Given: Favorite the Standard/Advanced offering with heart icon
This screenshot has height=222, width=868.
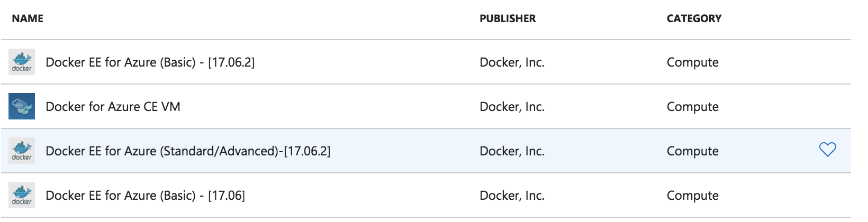Looking at the screenshot, I should pos(827,150).
